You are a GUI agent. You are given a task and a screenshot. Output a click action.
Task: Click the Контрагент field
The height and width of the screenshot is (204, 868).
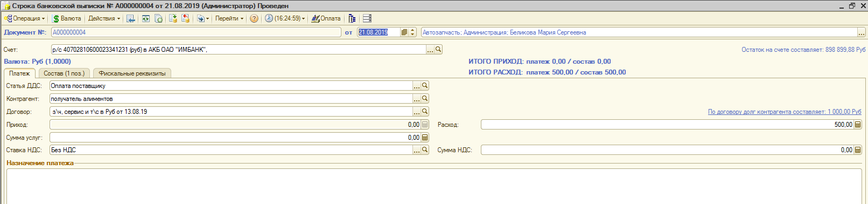(231, 99)
